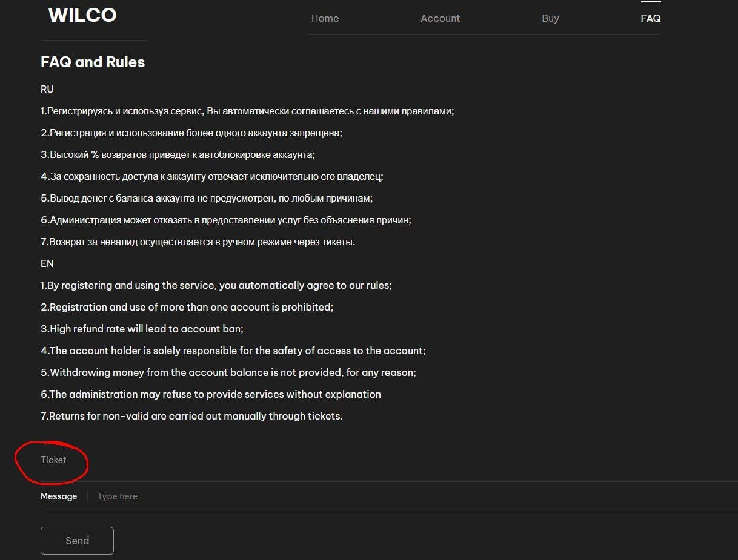This screenshot has width=738, height=560.
Task: Click the WILCO logo
Action: [x=82, y=15]
